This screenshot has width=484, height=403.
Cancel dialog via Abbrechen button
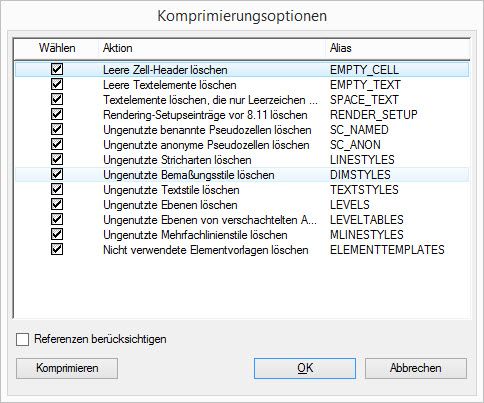(x=416, y=368)
